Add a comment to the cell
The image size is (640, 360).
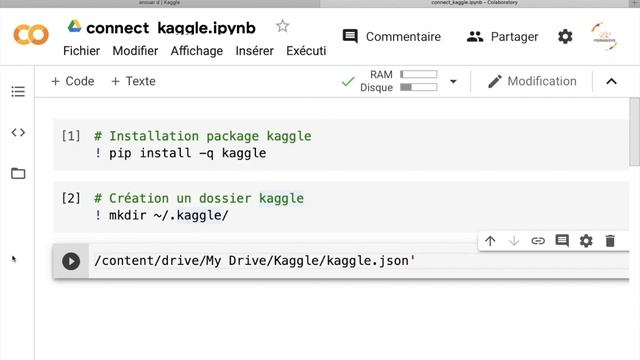point(562,241)
